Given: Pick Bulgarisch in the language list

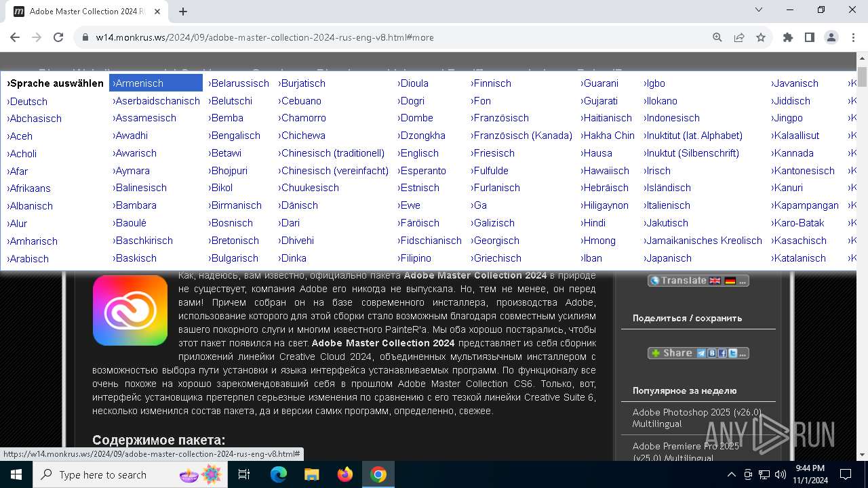Looking at the screenshot, I should click(233, 258).
